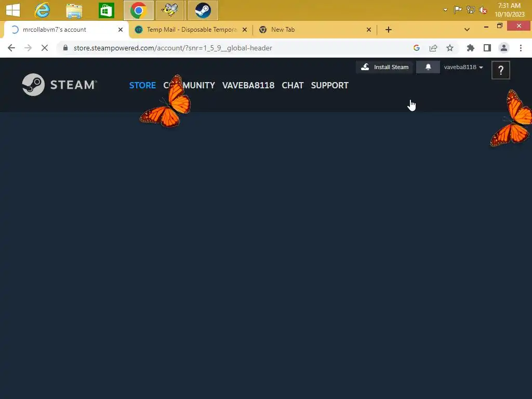Open Steam notifications bell
Image resolution: width=532 pixels, height=399 pixels.
428,67
